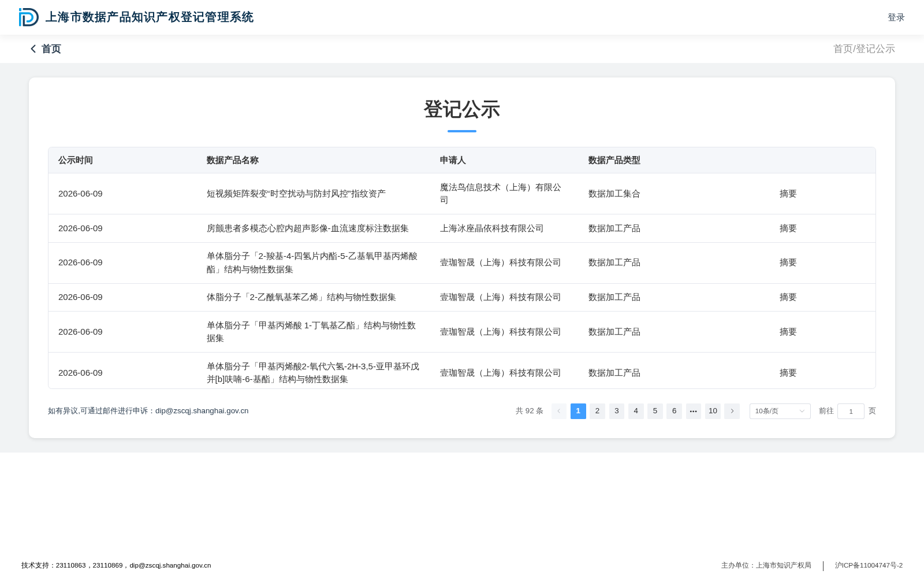This screenshot has width=924, height=578.
Task: Click the 登记公示 page heading
Action: pos(462,109)
